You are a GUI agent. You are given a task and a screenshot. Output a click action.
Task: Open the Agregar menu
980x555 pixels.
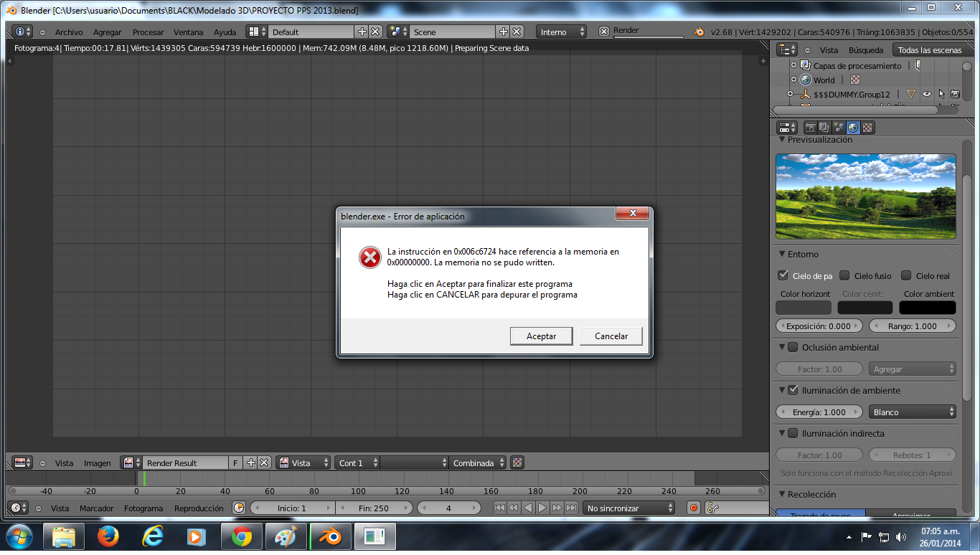click(x=108, y=32)
